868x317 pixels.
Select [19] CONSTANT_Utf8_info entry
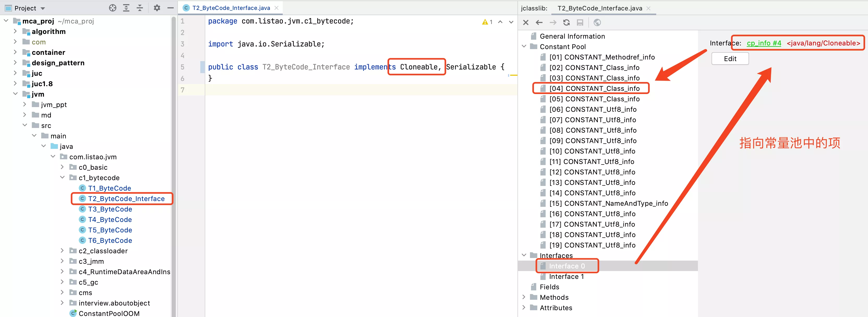pos(592,245)
